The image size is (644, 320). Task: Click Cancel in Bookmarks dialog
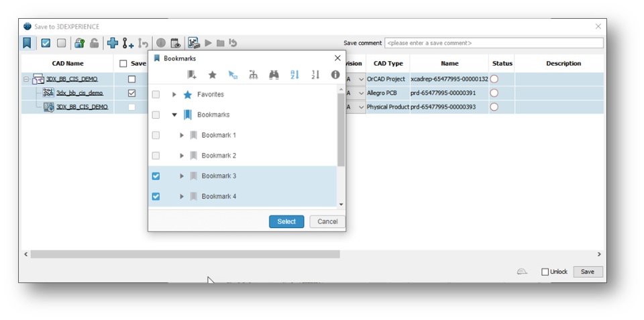tap(327, 221)
